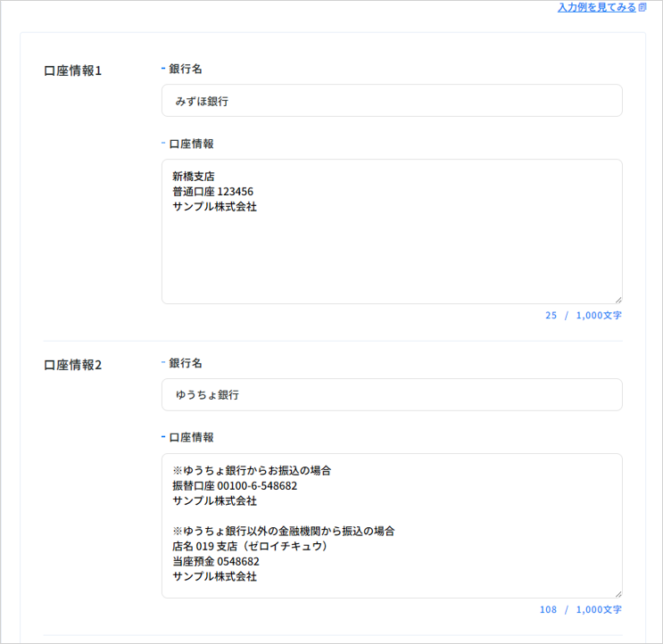Screen dimensions: 663x644
Task: Select the 銀行名 label under 口座情報2
Action: coord(186,363)
